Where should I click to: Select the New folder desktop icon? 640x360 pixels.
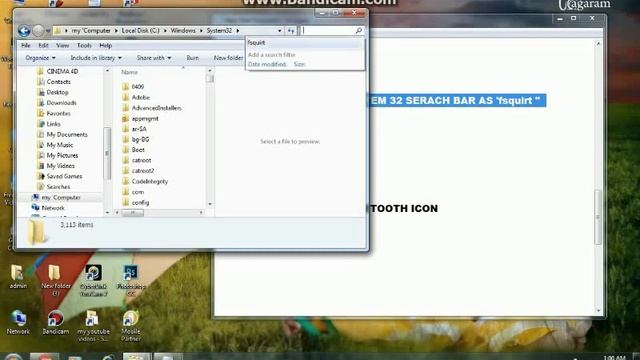click(56, 280)
